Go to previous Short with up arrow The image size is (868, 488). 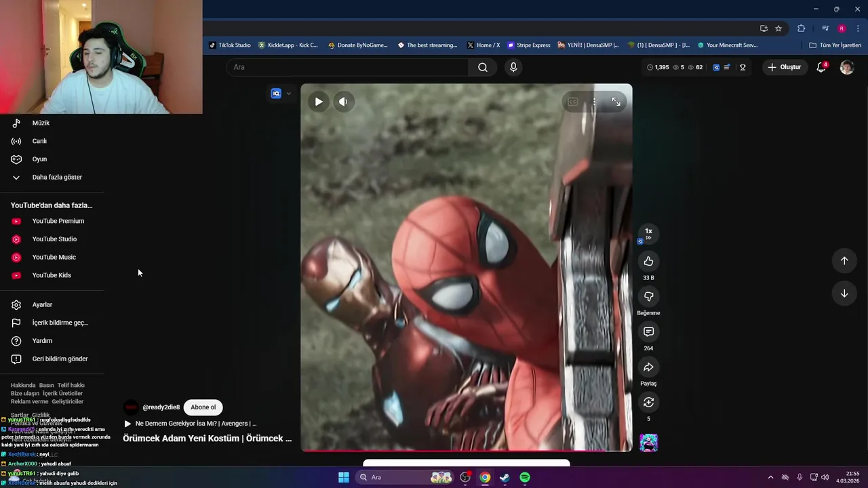click(844, 261)
